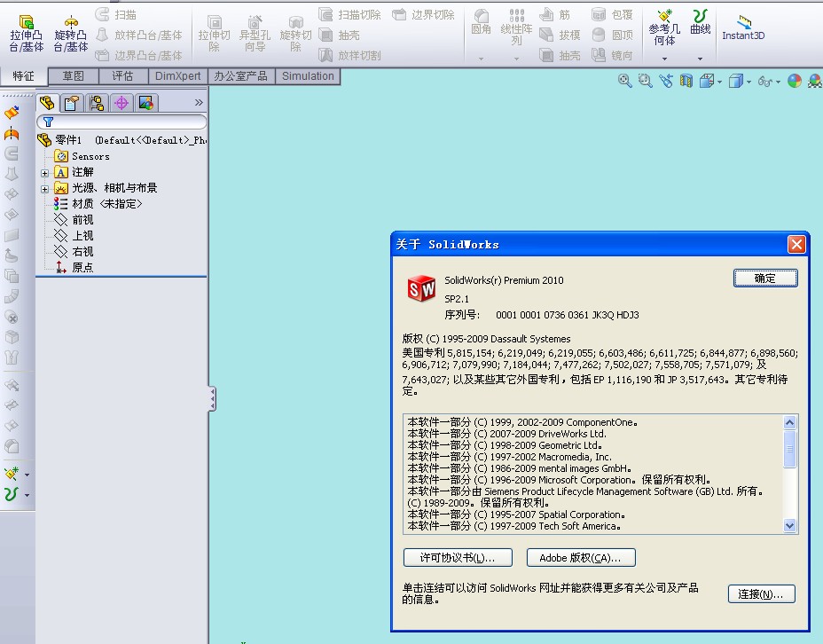This screenshot has height=644, width=823.
Task: Click the Zoom to Area icon
Action: (x=645, y=81)
